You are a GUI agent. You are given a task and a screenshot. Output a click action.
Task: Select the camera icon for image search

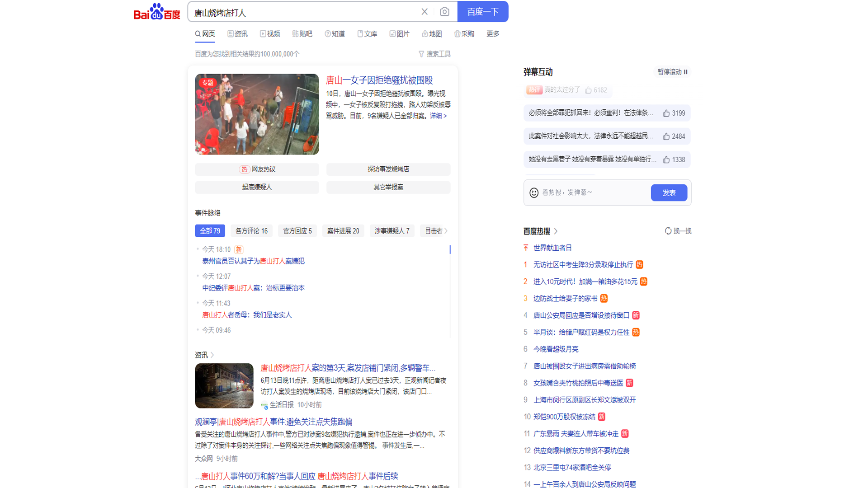(445, 11)
